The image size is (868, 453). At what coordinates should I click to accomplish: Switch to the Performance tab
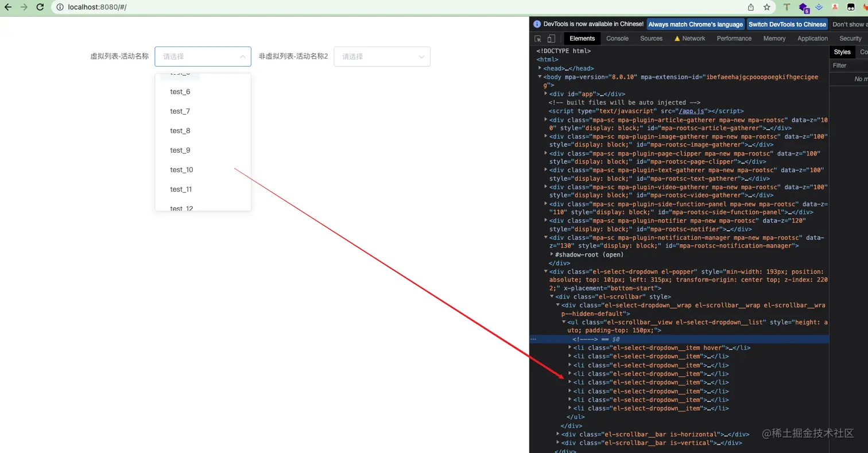click(734, 38)
